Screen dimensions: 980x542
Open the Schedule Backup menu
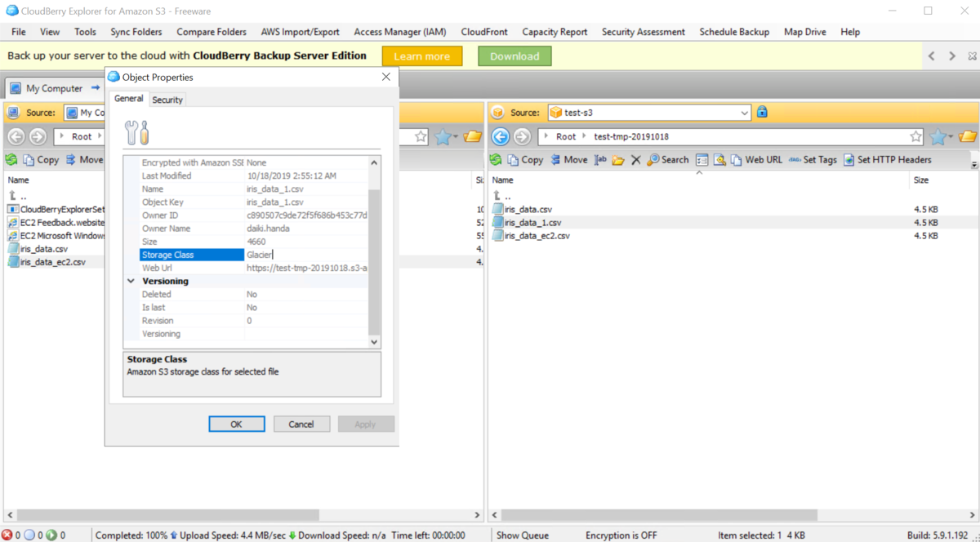[734, 32]
